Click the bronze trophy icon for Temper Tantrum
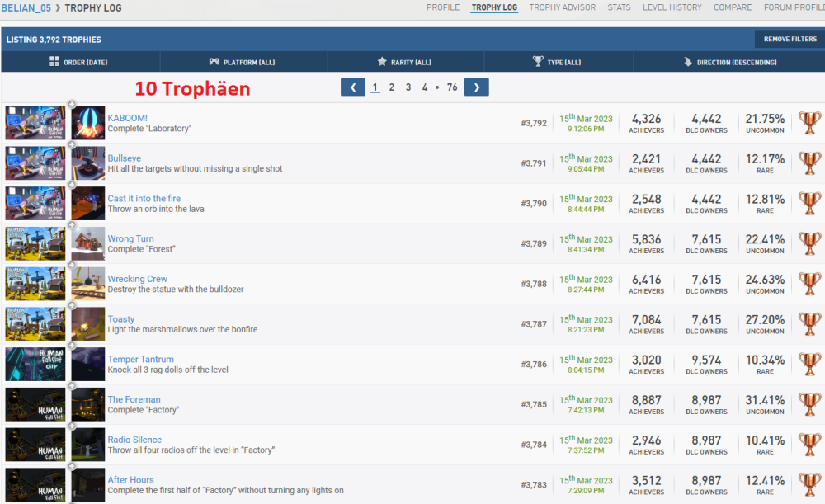 (810, 365)
